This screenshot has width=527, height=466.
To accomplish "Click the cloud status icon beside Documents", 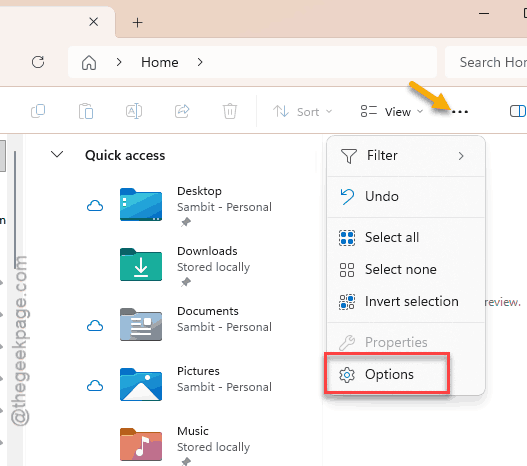I will tap(95, 326).
